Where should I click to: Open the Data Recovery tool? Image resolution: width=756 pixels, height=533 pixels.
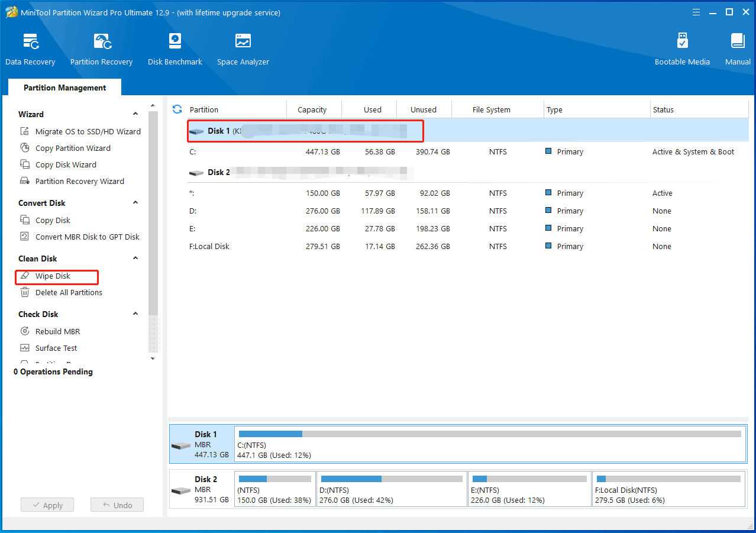[30, 50]
